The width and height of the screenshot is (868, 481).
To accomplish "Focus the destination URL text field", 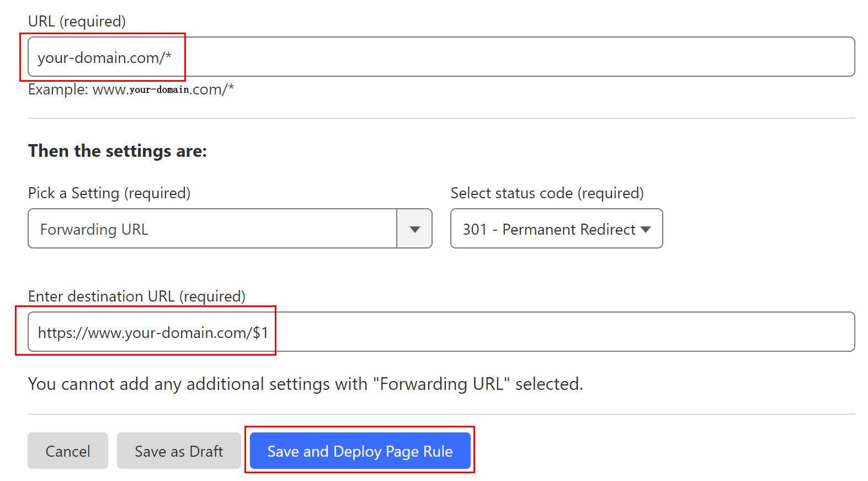I will click(x=441, y=332).
